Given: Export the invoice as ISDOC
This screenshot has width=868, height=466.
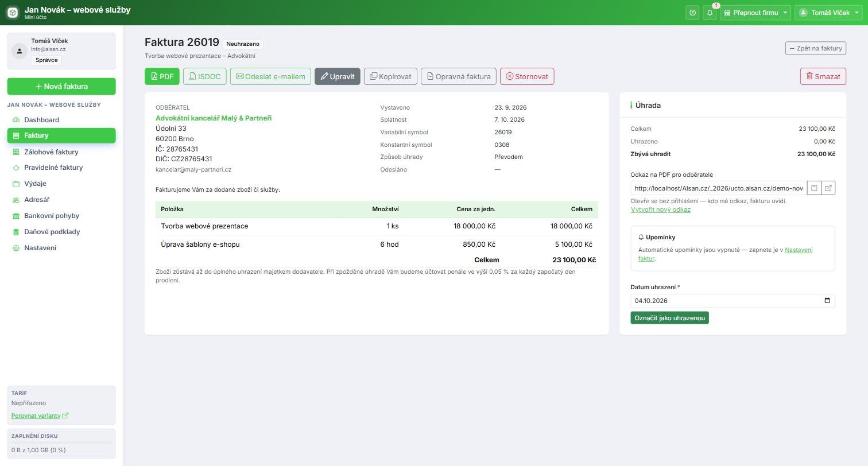Looking at the screenshot, I should pyautogui.click(x=205, y=76).
